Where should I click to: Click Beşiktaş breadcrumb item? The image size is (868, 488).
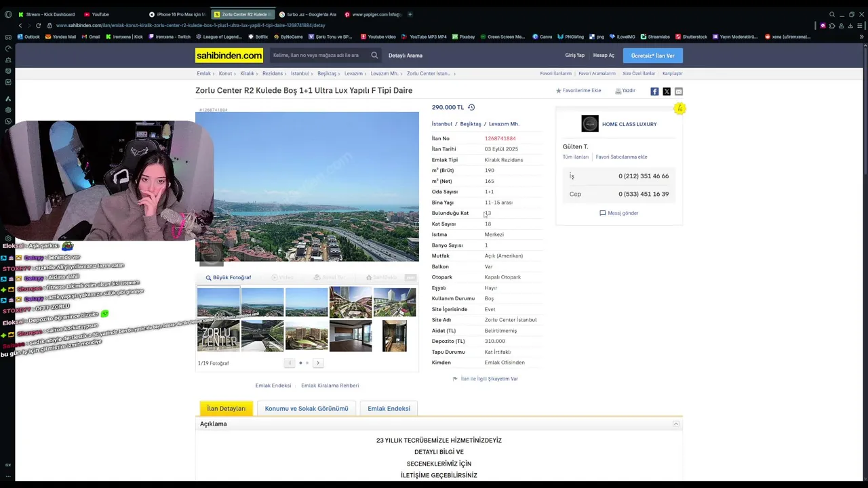327,73
